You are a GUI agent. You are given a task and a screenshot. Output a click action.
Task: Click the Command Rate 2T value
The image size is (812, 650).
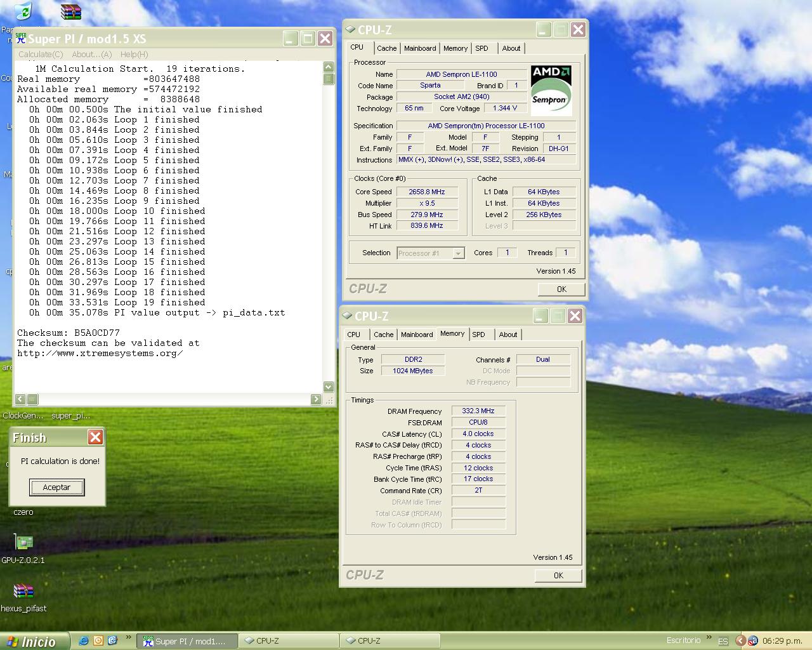pos(478,490)
